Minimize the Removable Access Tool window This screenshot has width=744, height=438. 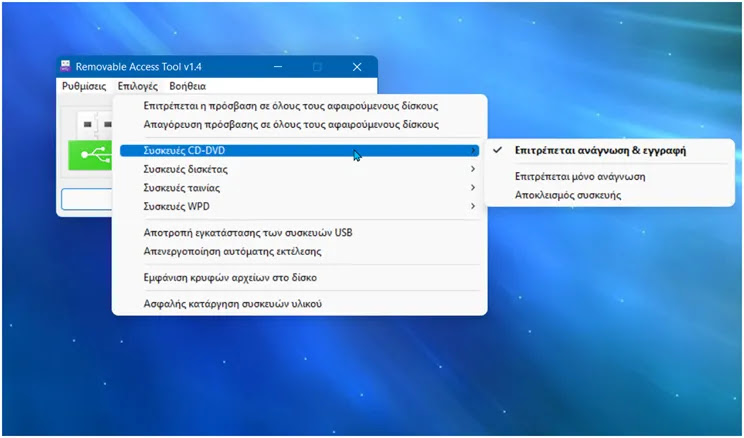[279, 67]
